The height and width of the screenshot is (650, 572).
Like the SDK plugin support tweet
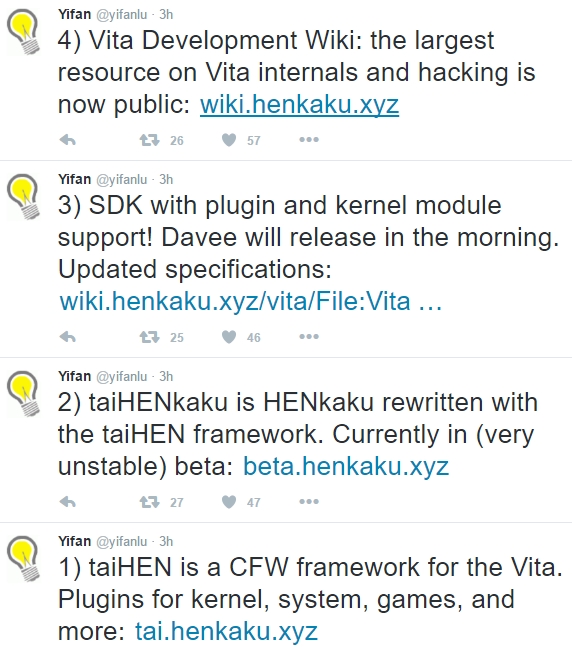[x=229, y=337]
